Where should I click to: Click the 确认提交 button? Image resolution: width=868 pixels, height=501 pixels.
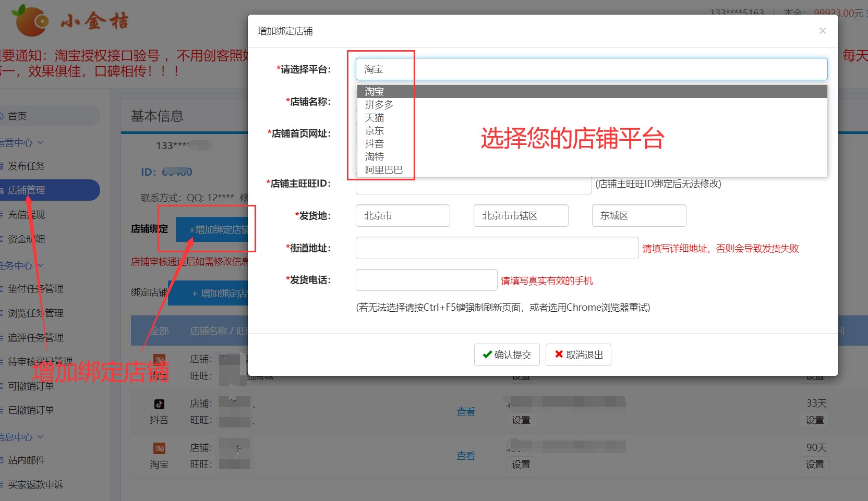coord(508,355)
